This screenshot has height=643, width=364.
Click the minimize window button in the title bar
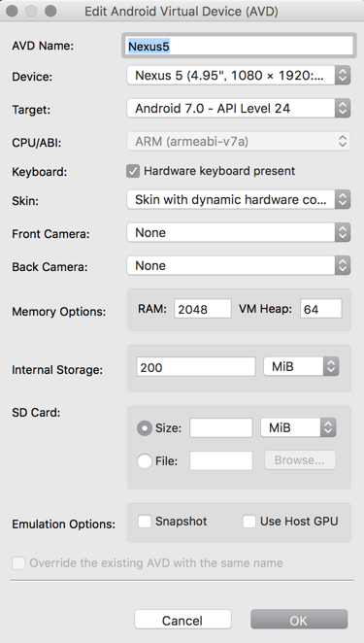pyautogui.click(x=31, y=11)
